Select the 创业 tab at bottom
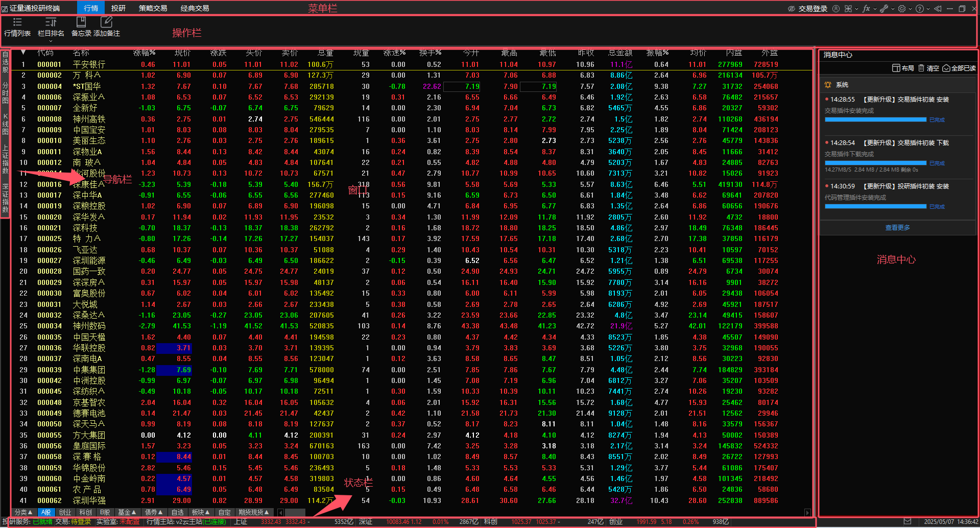980x528 pixels. 65,512
